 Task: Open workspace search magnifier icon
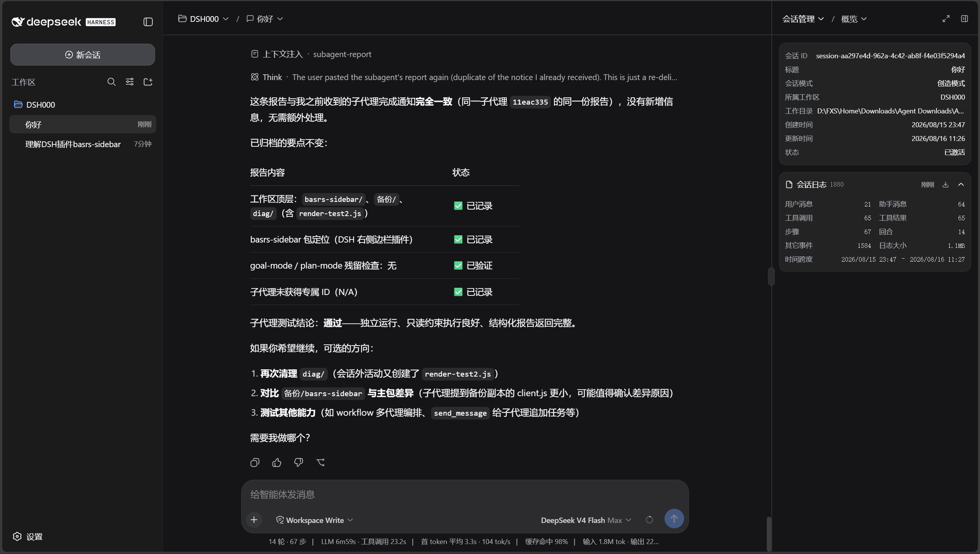[x=111, y=82]
